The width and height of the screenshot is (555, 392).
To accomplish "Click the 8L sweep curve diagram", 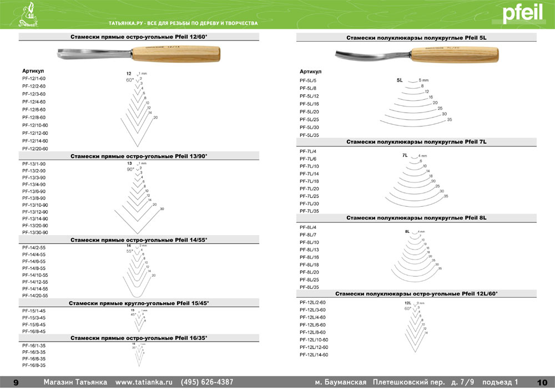I will [x=417, y=256].
